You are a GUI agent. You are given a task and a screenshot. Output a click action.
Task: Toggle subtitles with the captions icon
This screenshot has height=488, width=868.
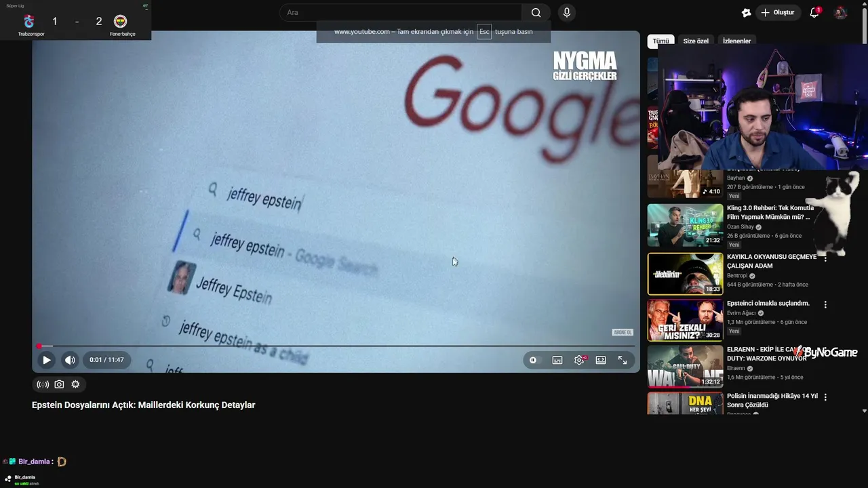(557, 360)
